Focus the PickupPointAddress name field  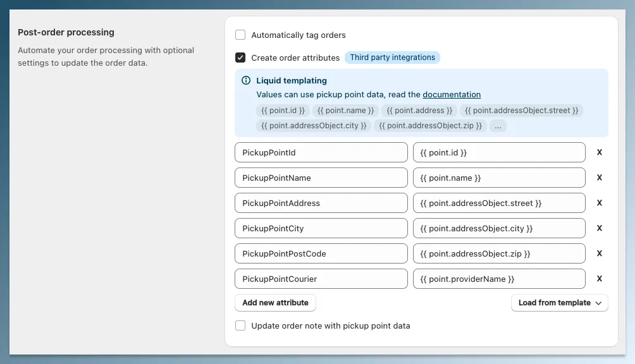click(x=321, y=203)
